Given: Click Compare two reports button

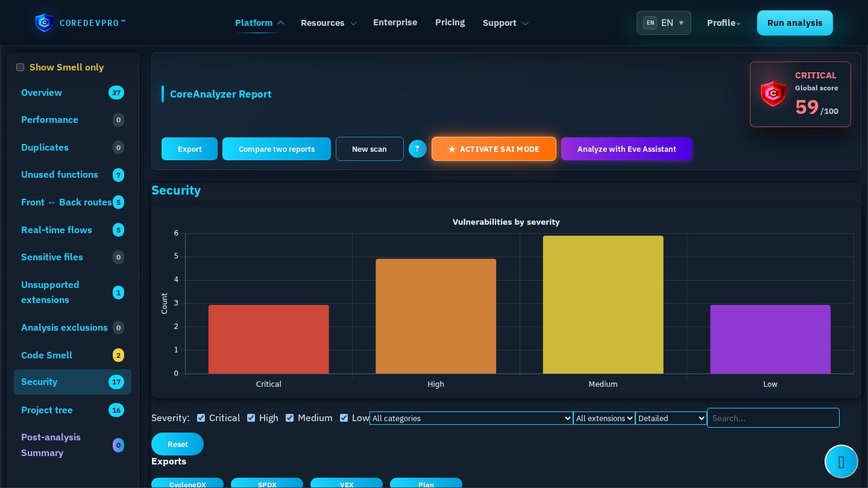Looking at the screenshot, I should (277, 149).
